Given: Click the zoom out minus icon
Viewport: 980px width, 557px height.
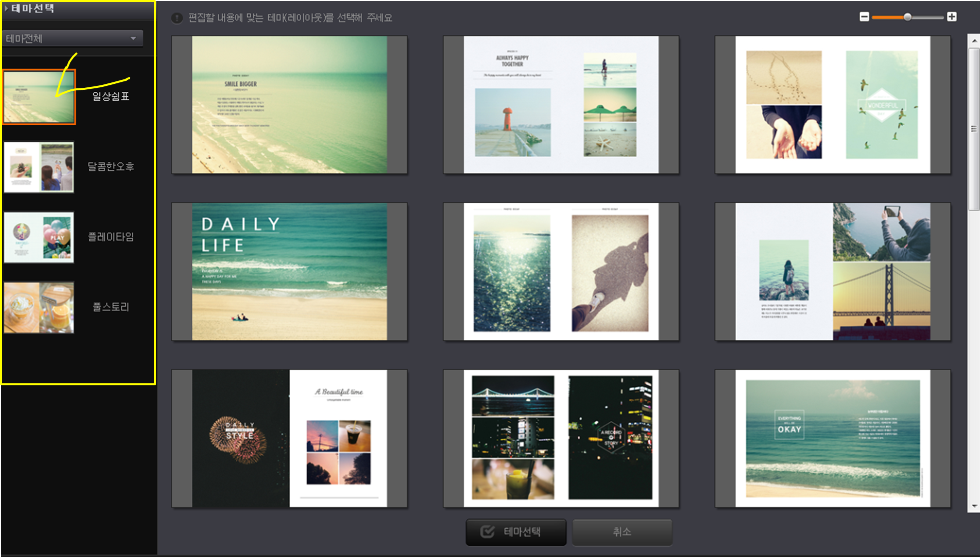Looking at the screenshot, I should [x=864, y=17].
